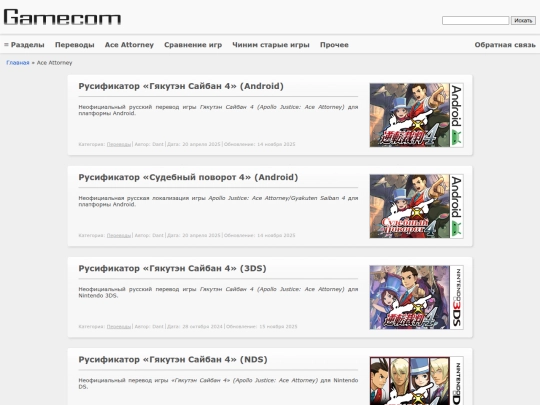Open the Разделы hamburger menu

click(24, 45)
